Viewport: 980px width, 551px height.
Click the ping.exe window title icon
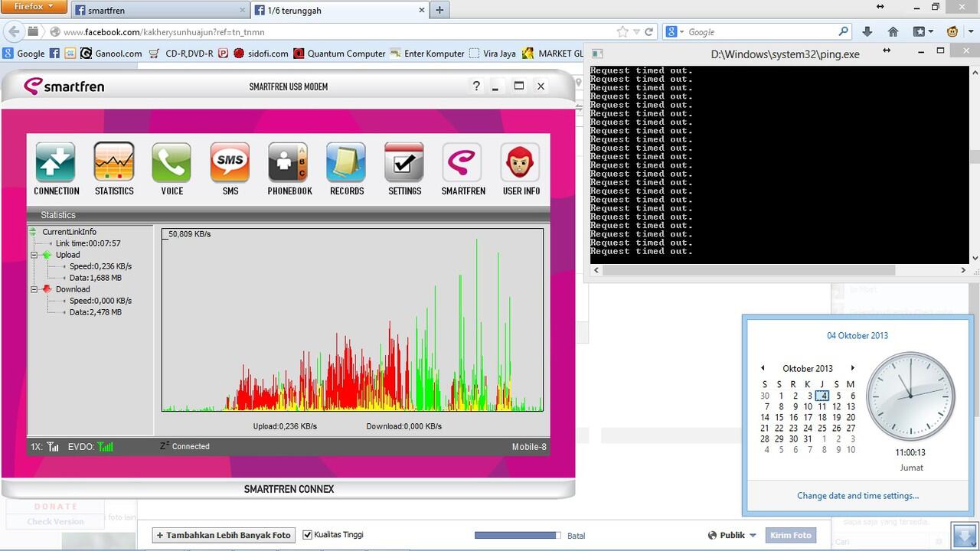pos(597,54)
